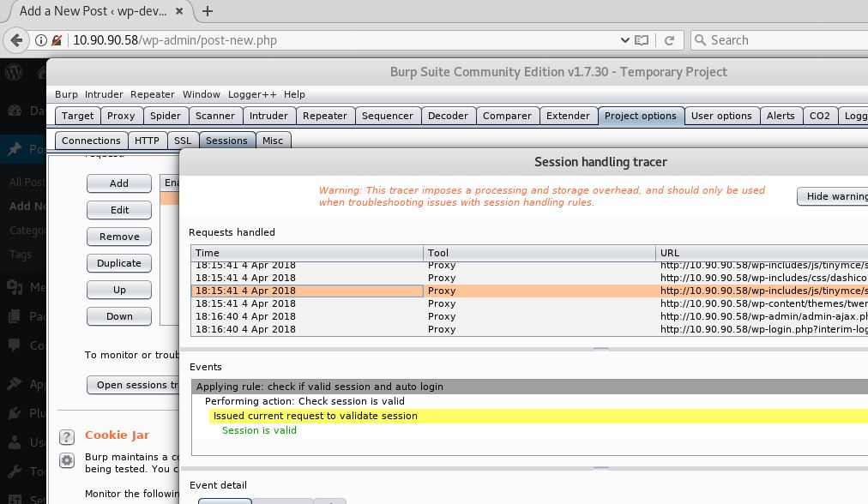Switch to the Intruder tool tab
This screenshot has width=868, height=504.
click(x=268, y=116)
